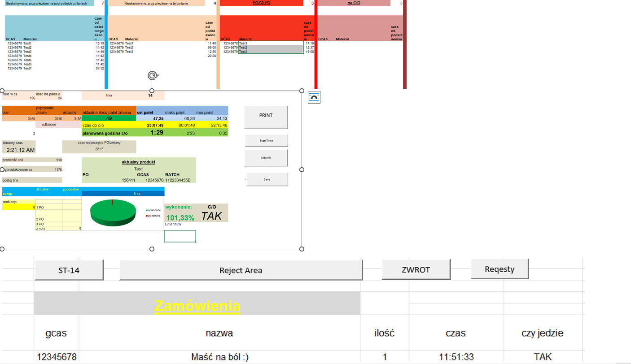Click the large TAK under C/O
Screen dimensions: 631x364
point(211,216)
